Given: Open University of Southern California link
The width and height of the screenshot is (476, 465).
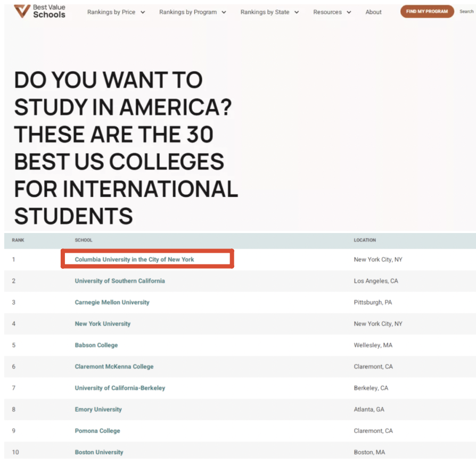Looking at the screenshot, I should (120, 281).
